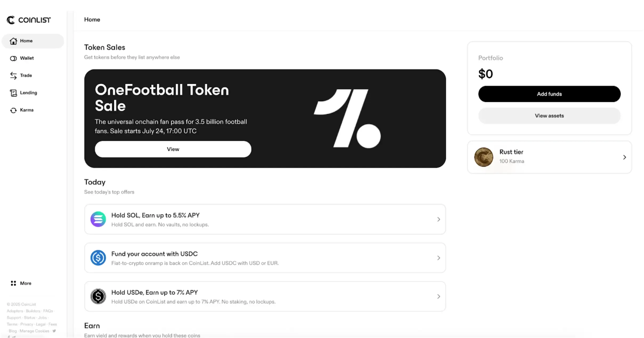
Task: Select Home in the breadcrumb header
Action: tap(92, 19)
